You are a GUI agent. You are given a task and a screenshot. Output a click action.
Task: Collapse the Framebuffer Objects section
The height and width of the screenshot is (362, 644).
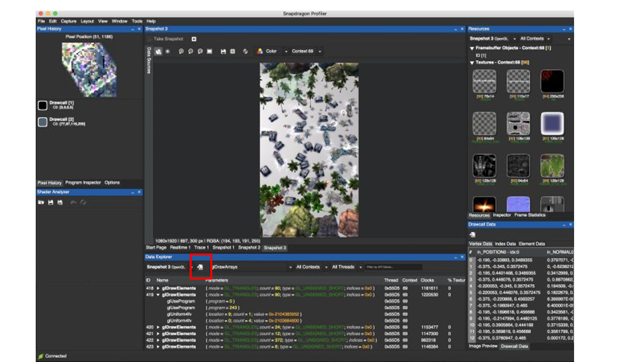pos(472,48)
